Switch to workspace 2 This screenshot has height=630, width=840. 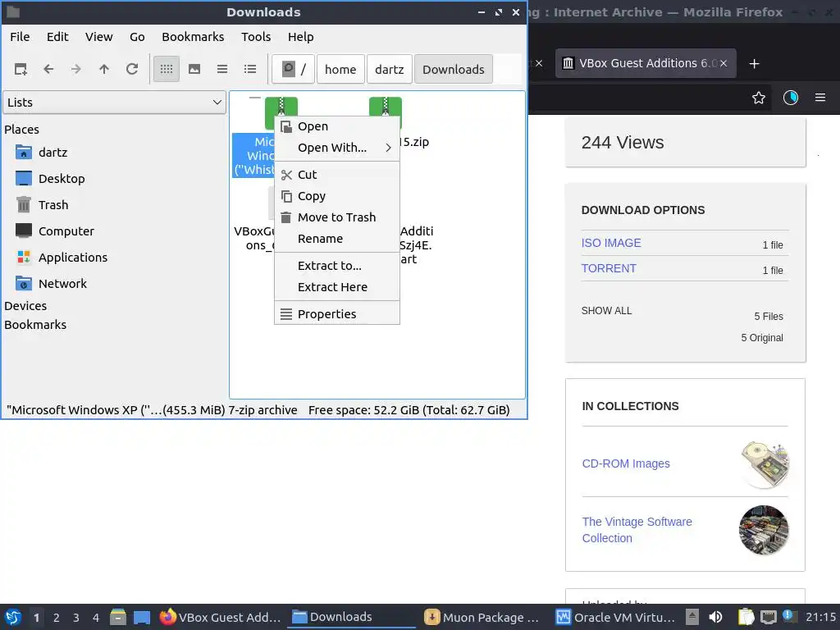[57, 618]
